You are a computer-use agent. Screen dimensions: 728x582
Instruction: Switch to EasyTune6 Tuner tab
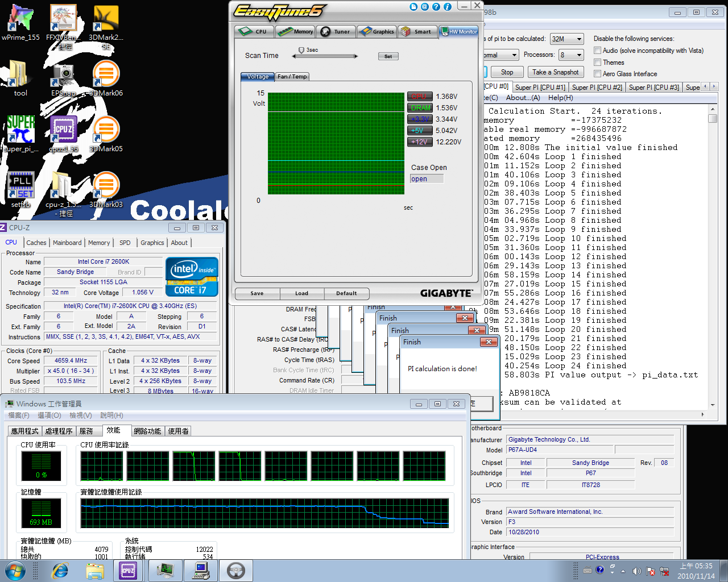click(x=336, y=31)
